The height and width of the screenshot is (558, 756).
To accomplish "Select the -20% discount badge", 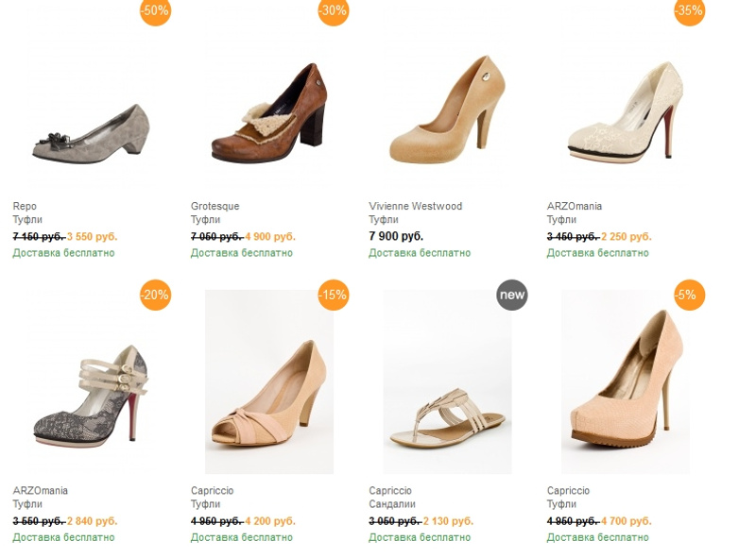I will (x=155, y=295).
